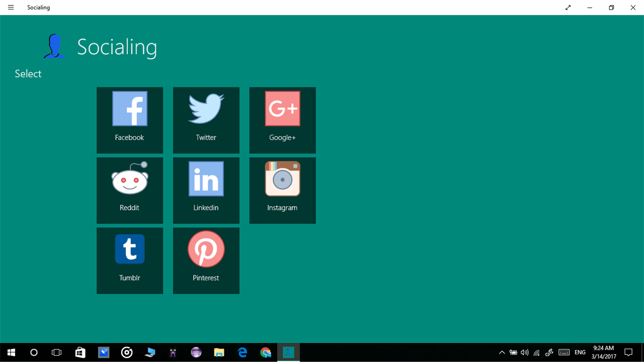
Task: Open the volume control in system tray
Action: [x=525, y=353]
